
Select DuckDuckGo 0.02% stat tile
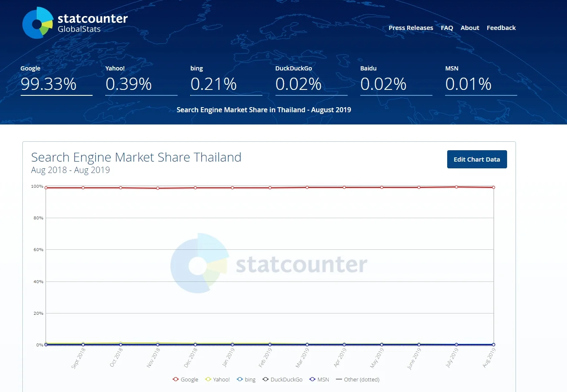[x=311, y=80]
